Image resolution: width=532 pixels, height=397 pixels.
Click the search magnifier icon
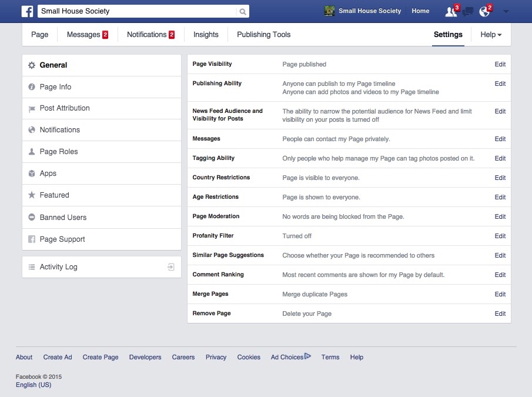click(x=243, y=12)
